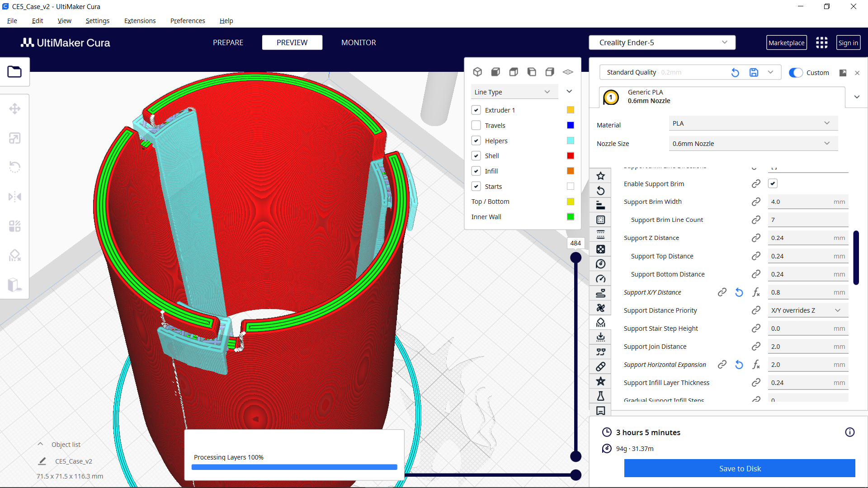Click the Save to Disk button
Screen dimensions: 868x488
[x=740, y=469]
